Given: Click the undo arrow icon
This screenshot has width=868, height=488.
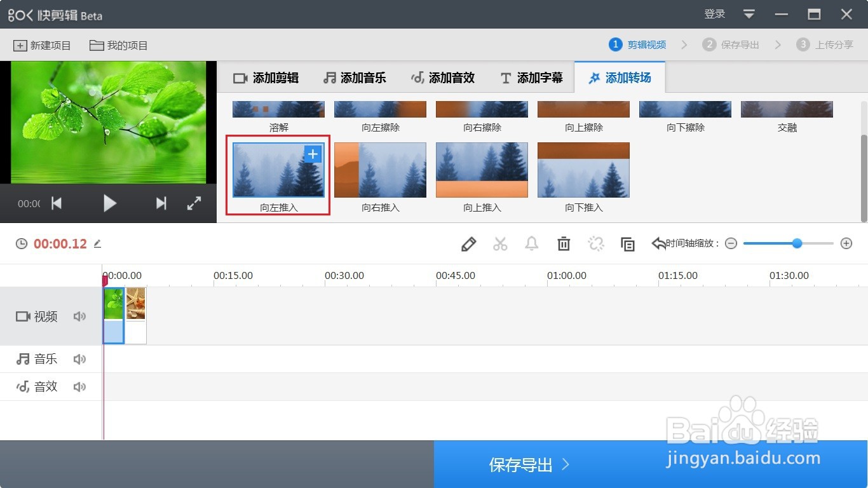Looking at the screenshot, I should (659, 241).
